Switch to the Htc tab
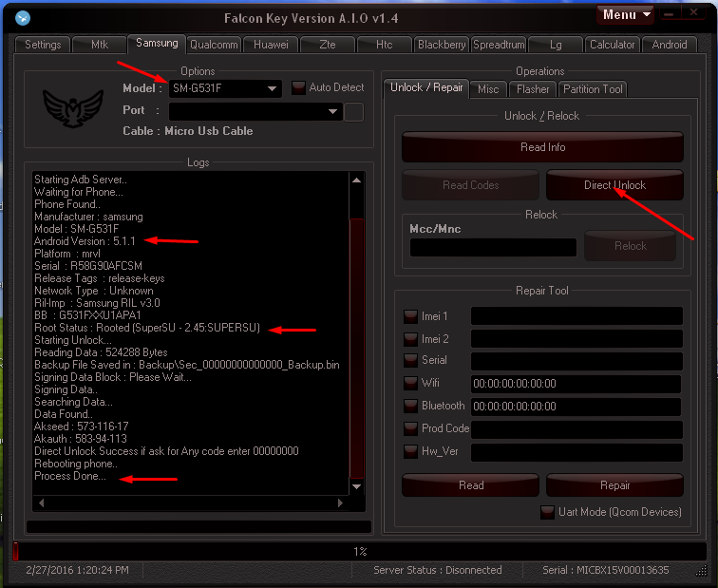Screen dimensions: 718x588 tap(385, 45)
